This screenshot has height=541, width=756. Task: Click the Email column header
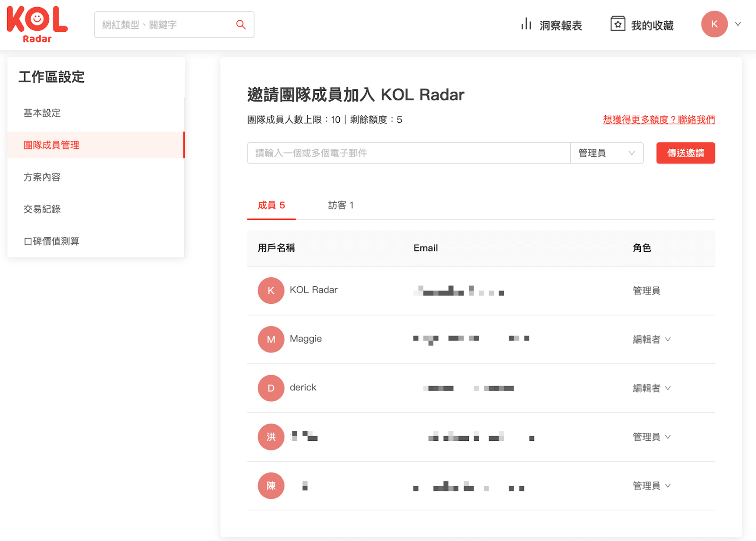click(x=426, y=248)
